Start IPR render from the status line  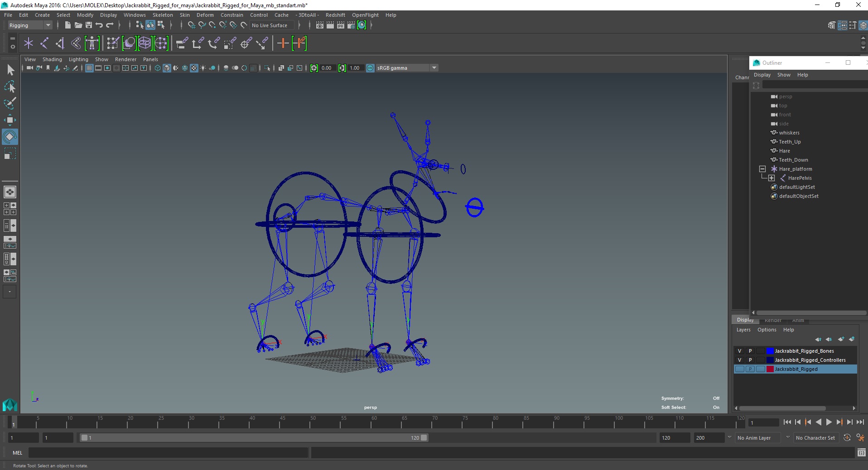point(341,25)
